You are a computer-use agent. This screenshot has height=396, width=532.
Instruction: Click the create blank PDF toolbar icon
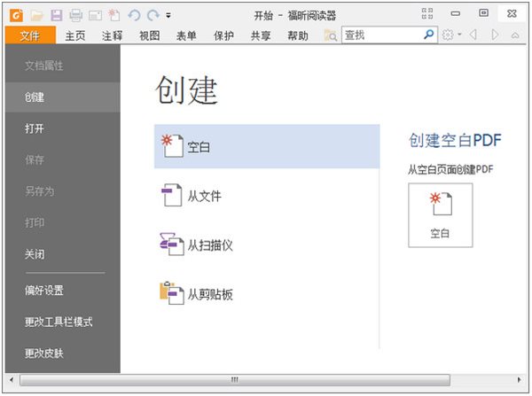point(114,15)
